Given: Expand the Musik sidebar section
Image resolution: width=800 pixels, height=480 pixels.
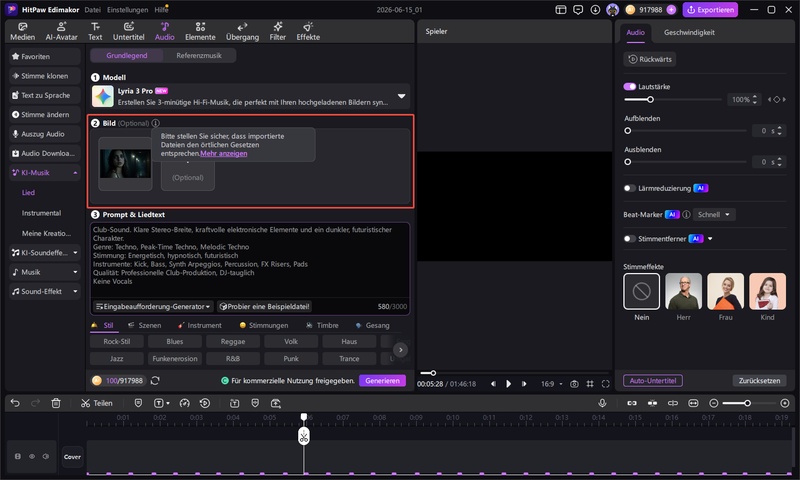Looking at the screenshot, I should point(76,272).
